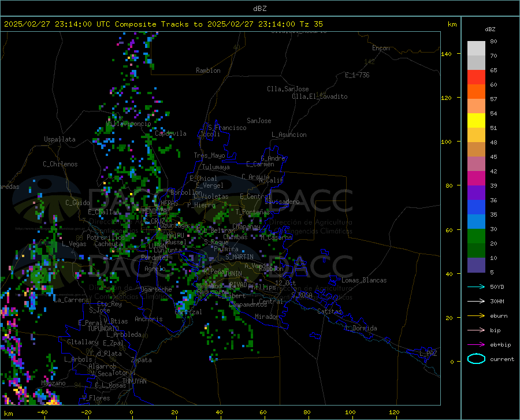This screenshot has width=520, height=420.
Task: Select the 65 dBZ red swatch
Action: [476, 77]
